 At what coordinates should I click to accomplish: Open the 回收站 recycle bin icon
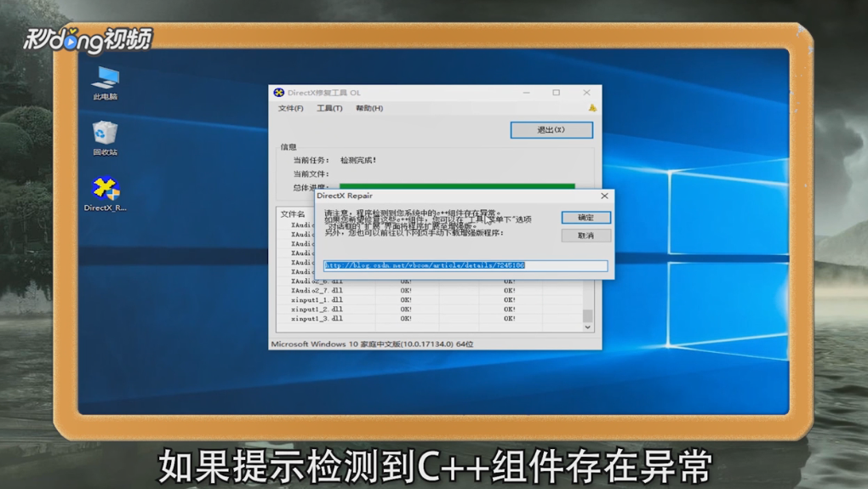[106, 139]
